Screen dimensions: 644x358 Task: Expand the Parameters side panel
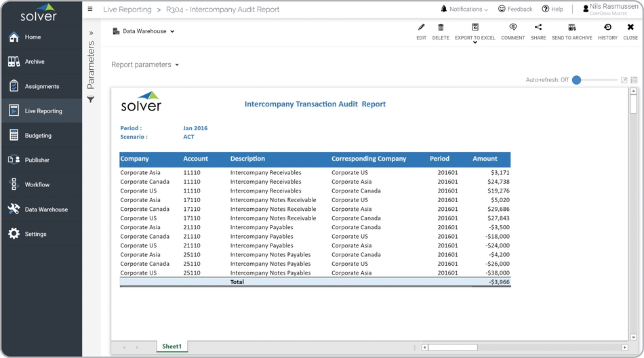pyautogui.click(x=91, y=33)
